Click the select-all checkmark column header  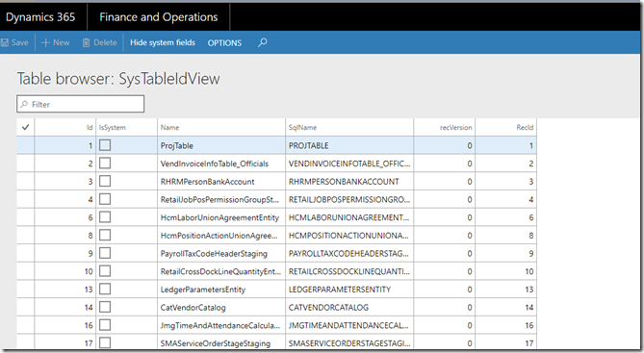(25, 127)
